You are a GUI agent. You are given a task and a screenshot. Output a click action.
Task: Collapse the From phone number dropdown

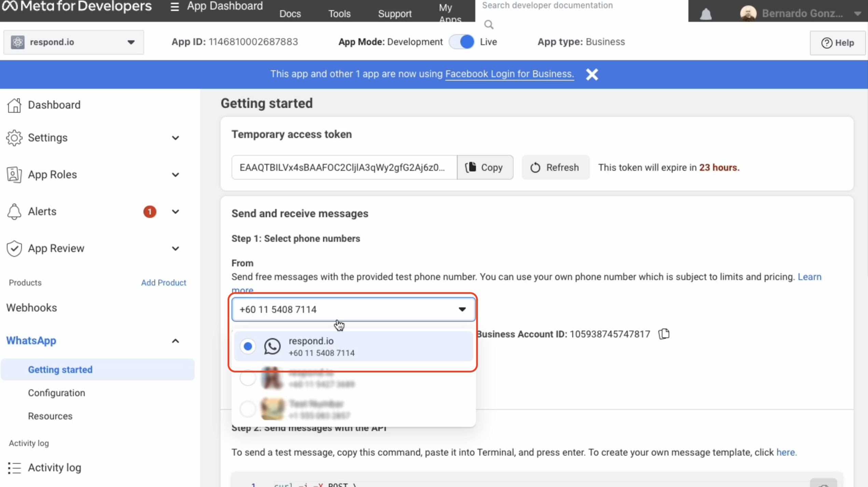(x=462, y=309)
